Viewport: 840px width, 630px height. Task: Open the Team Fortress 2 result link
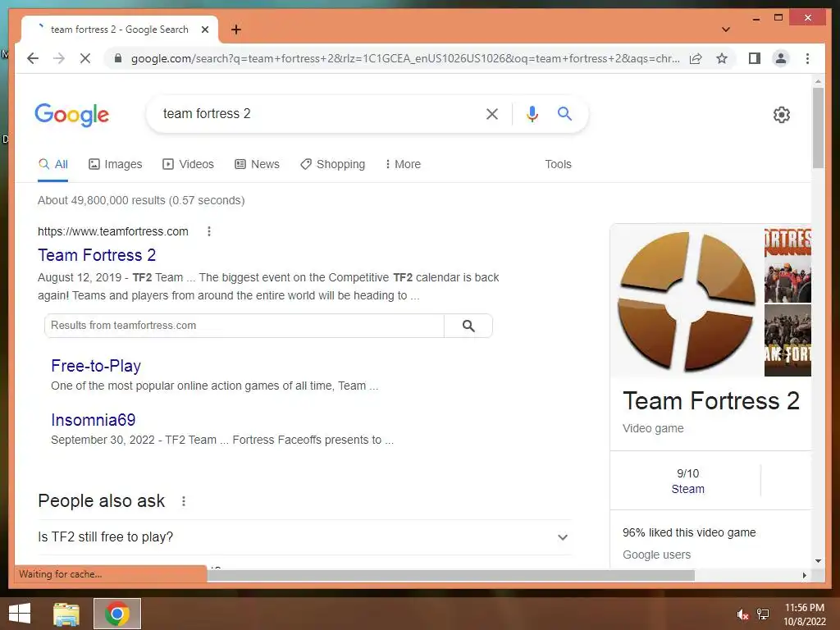(97, 255)
